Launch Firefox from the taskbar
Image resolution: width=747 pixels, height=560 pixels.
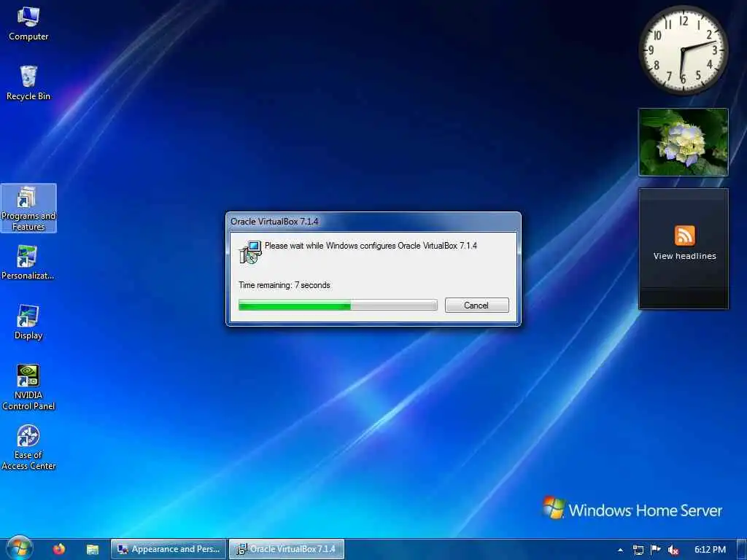point(59,549)
